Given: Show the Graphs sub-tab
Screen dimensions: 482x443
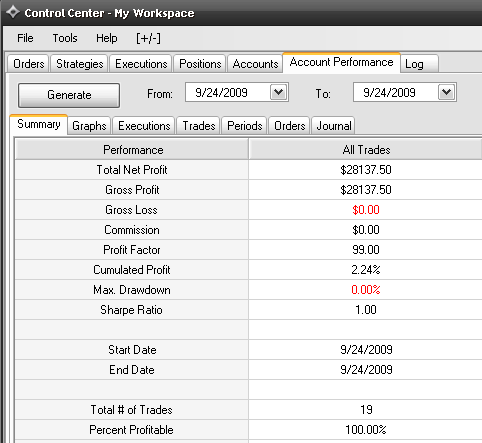Looking at the screenshot, I should [x=89, y=126].
